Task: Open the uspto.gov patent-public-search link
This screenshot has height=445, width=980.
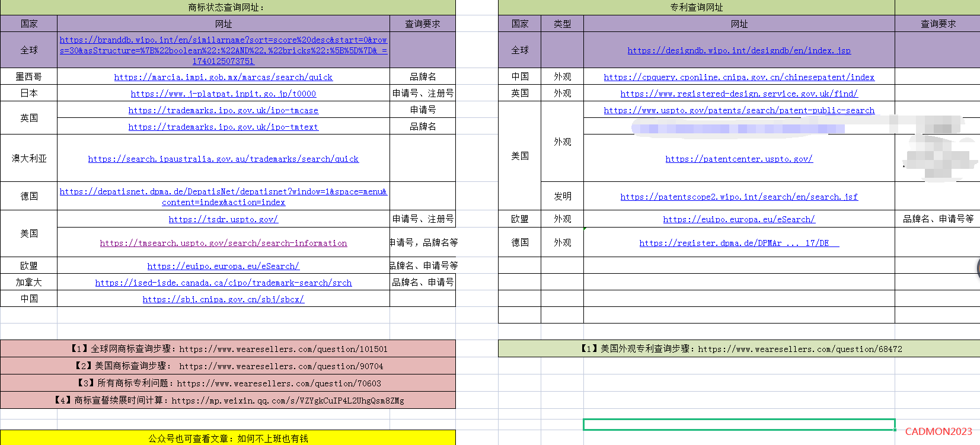Action: click(739, 110)
